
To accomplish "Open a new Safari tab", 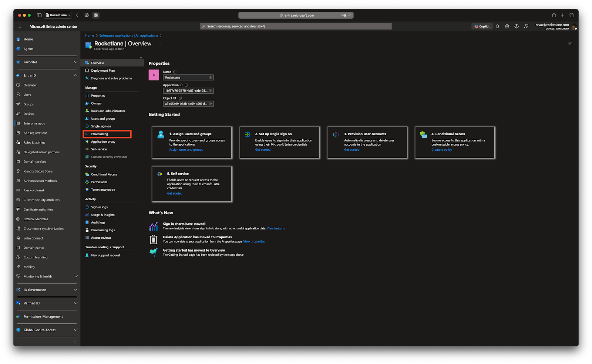I will (563, 15).
